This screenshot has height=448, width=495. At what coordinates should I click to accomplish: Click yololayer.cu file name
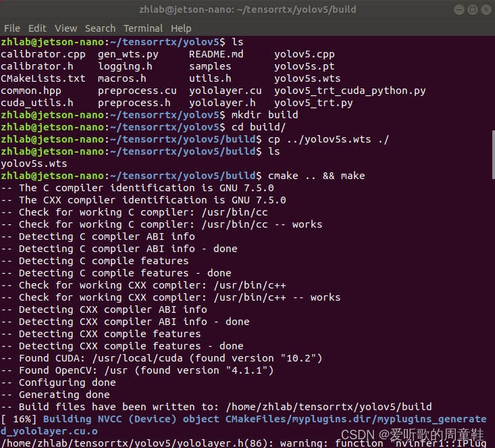tap(226, 91)
